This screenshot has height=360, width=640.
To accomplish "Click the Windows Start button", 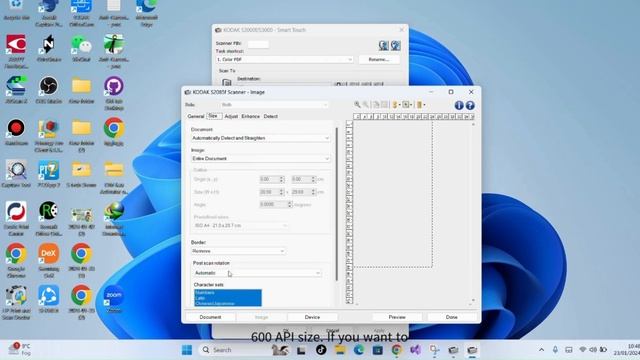I will [x=187, y=350].
